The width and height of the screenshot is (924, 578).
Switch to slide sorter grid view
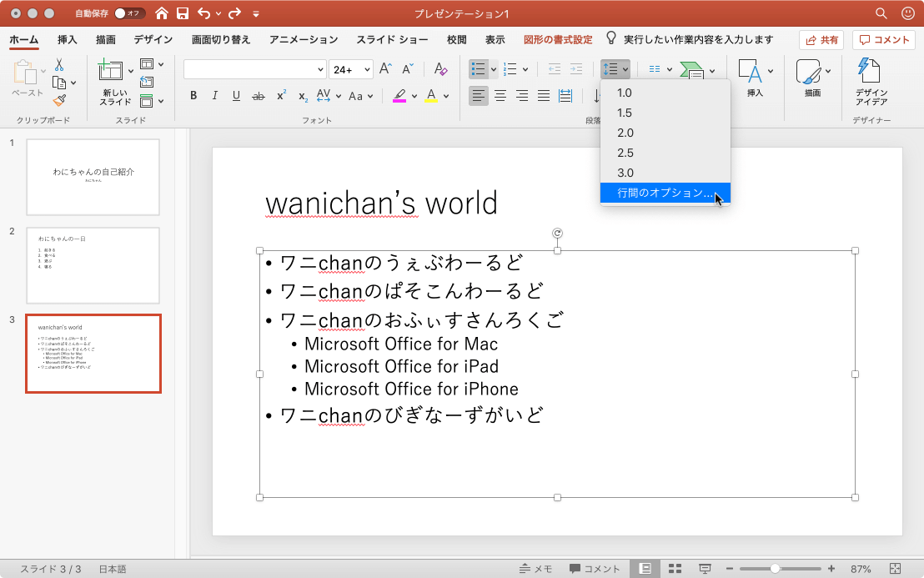point(675,569)
